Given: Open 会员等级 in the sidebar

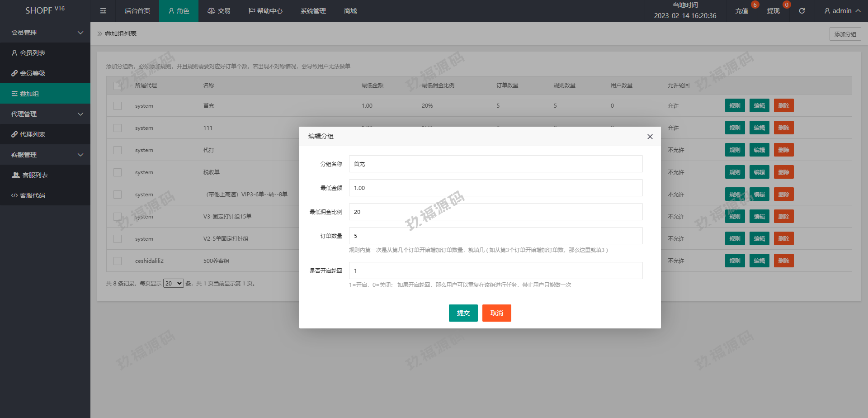Looking at the screenshot, I should [x=33, y=73].
